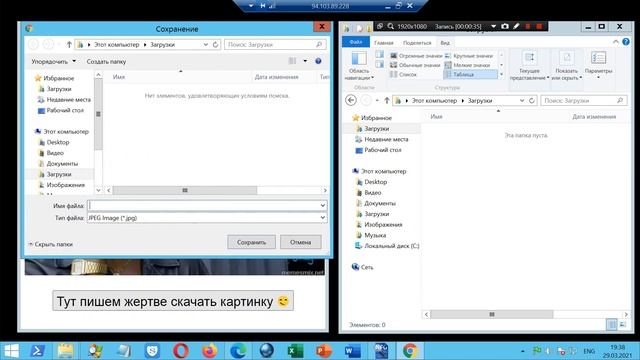Click Параметры in Explorer ribbon
640x360 pixels.
598,65
